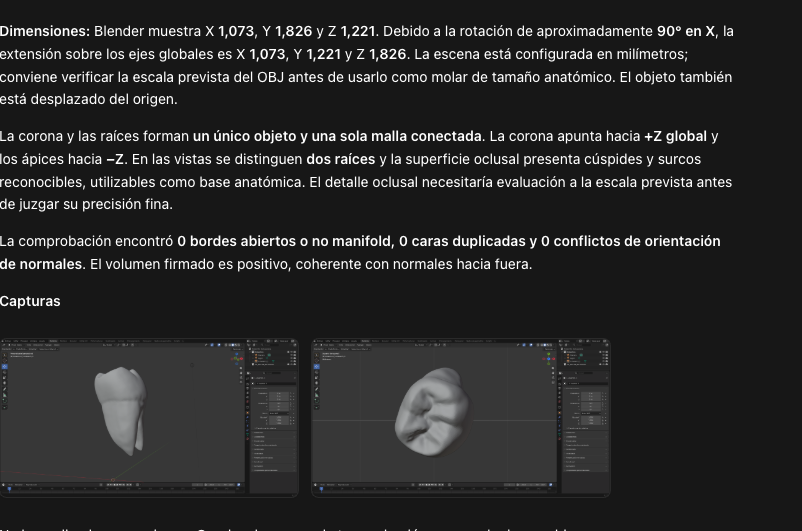Click the text "está desplazado del origen."
Image resolution: width=802 pixels, height=531 pixels.
point(88,99)
